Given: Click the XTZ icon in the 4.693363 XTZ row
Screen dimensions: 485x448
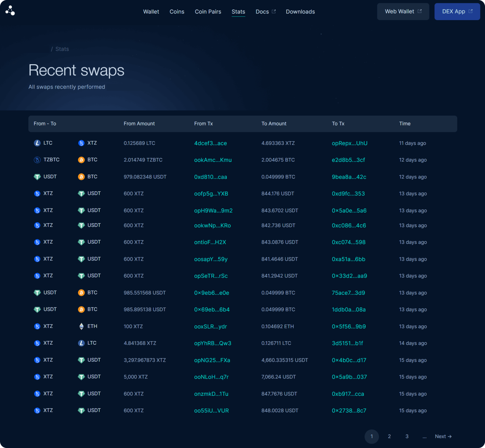Looking at the screenshot, I should (x=81, y=143).
